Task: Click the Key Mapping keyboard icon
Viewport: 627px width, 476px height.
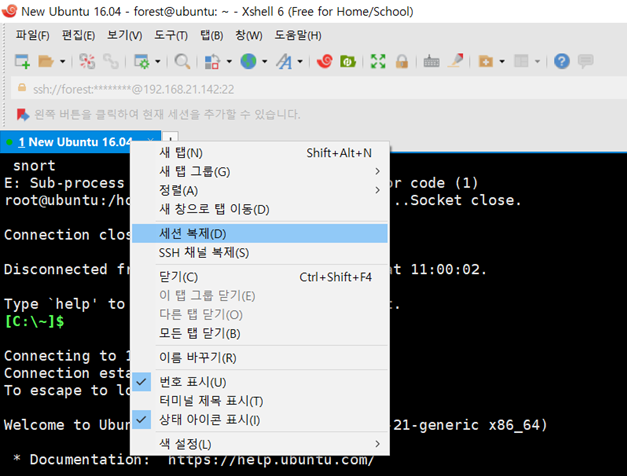Action: coord(431,61)
